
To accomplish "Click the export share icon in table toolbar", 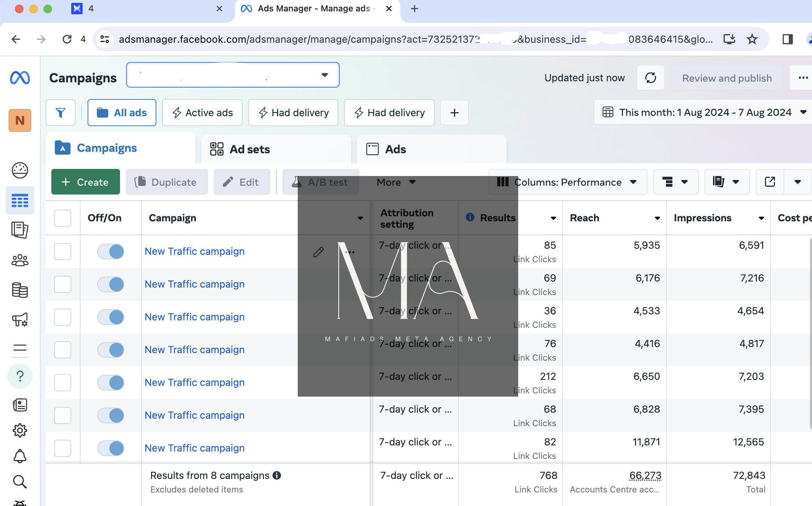I will pos(770,182).
